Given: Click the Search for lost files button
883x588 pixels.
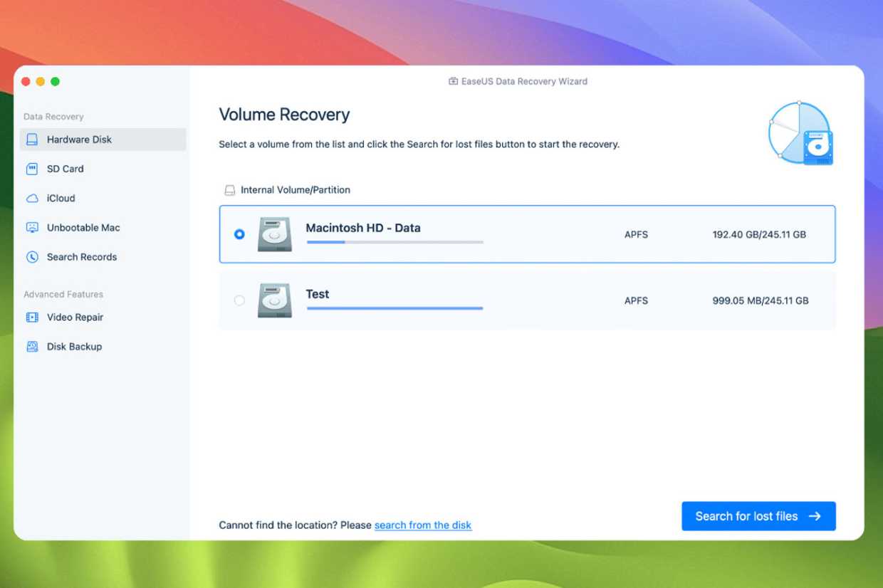Looking at the screenshot, I should tap(758, 516).
